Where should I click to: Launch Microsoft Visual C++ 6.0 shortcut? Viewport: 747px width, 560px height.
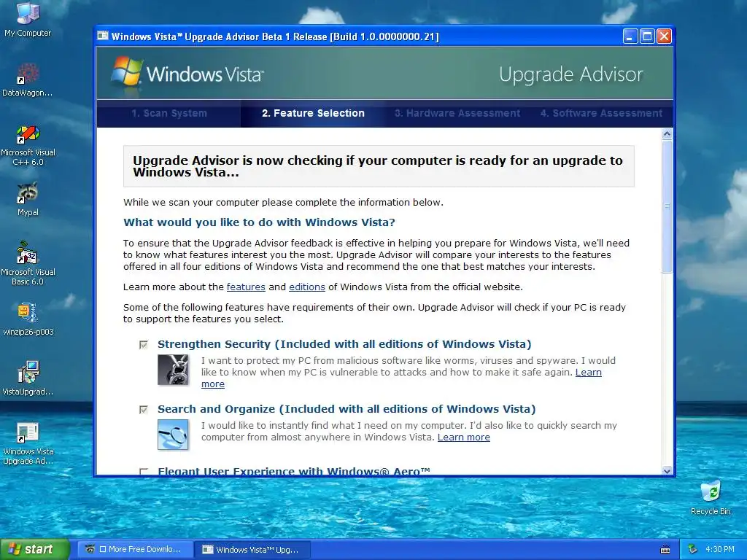[28, 145]
